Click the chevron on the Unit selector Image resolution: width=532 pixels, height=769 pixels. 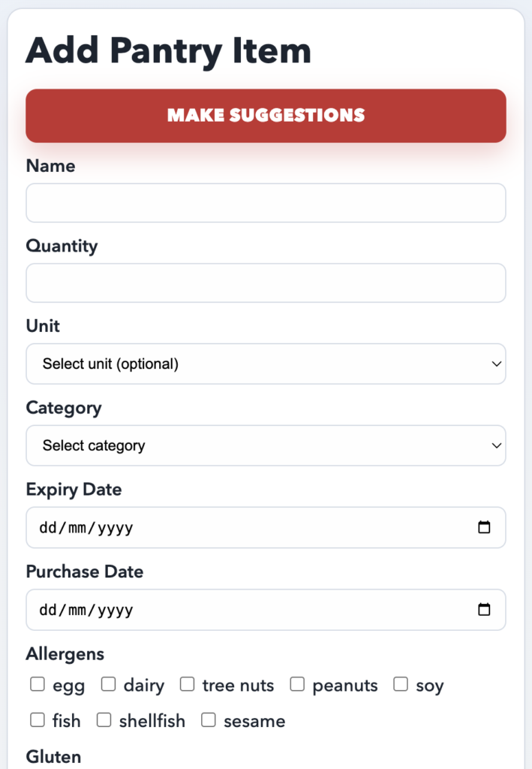pyautogui.click(x=496, y=363)
